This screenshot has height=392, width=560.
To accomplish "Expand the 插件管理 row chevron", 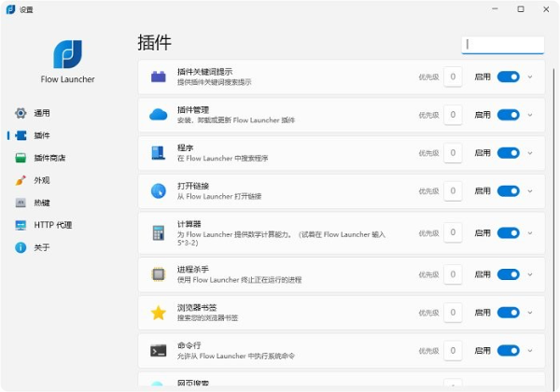I will 530,115.
